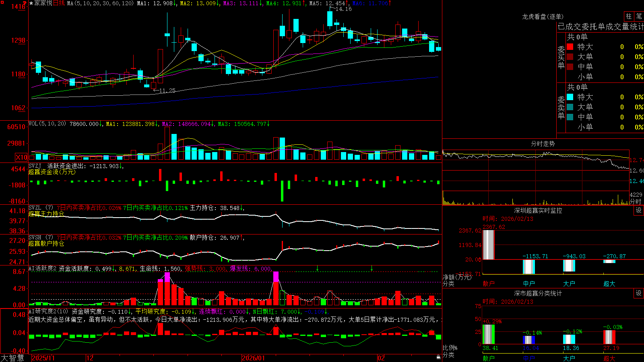644x362 pixels.
Task: Click the 超大 27.19 bar in classification stats
Action: (x=609, y=337)
